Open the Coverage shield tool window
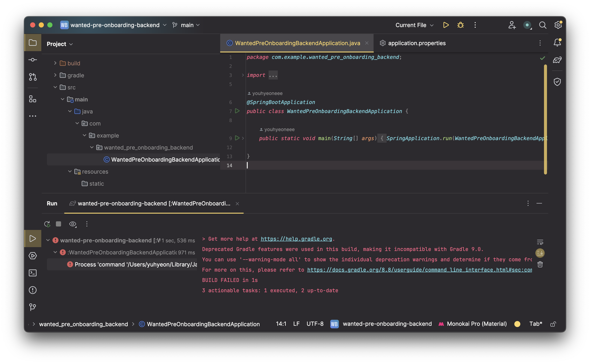Image resolution: width=590 pixels, height=364 pixels. pyautogui.click(x=557, y=82)
